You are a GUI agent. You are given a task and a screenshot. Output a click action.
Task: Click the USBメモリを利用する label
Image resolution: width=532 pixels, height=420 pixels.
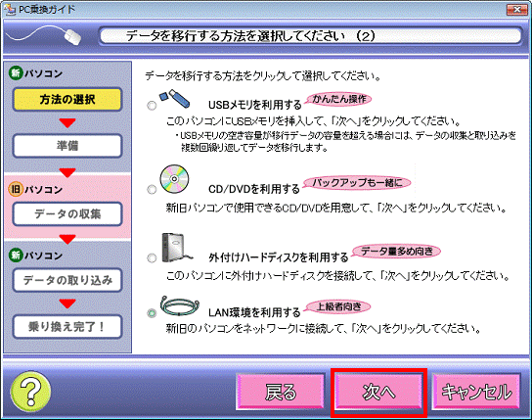point(255,105)
